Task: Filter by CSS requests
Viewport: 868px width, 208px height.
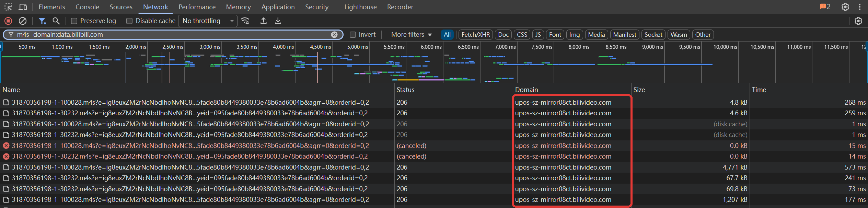Action: [x=522, y=35]
